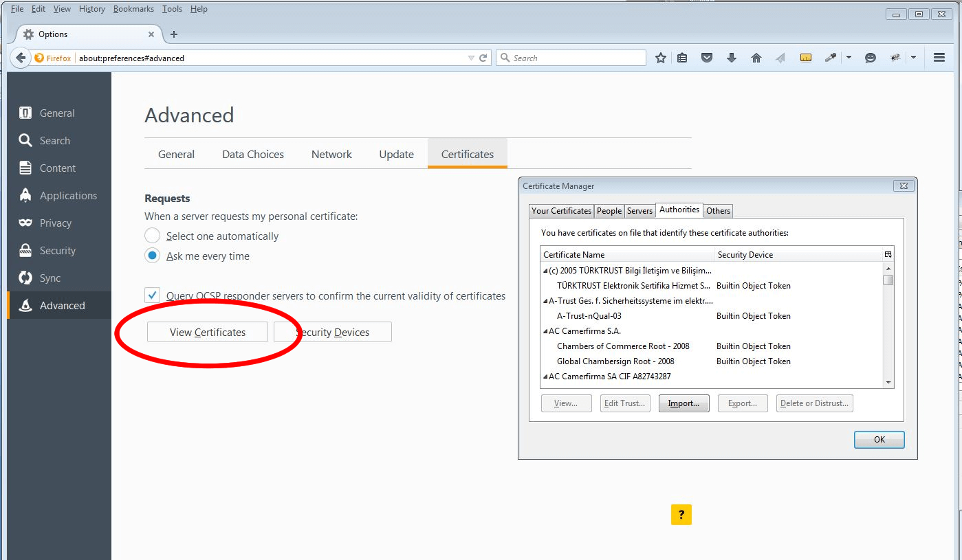Click the View Certificates button

208,333
